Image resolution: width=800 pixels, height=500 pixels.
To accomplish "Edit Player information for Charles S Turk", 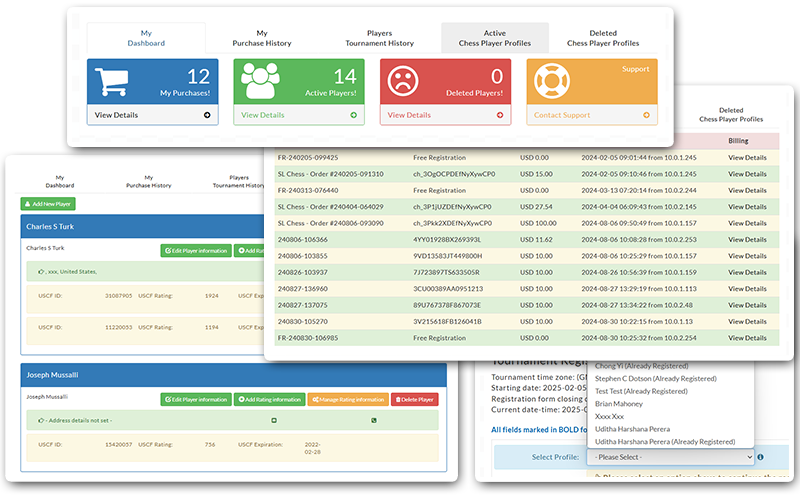I will coord(194,250).
